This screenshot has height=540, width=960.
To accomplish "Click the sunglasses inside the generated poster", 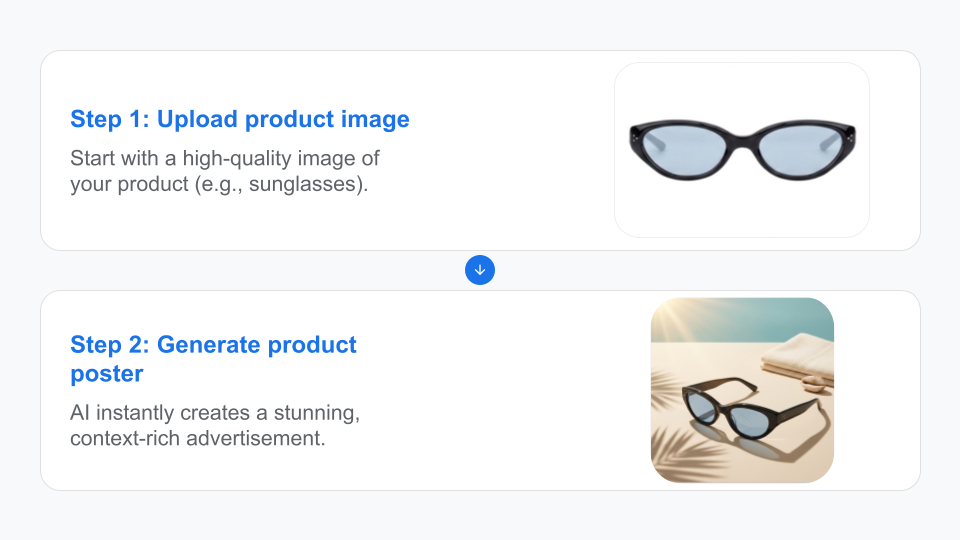I will pyautogui.click(x=750, y=407).
